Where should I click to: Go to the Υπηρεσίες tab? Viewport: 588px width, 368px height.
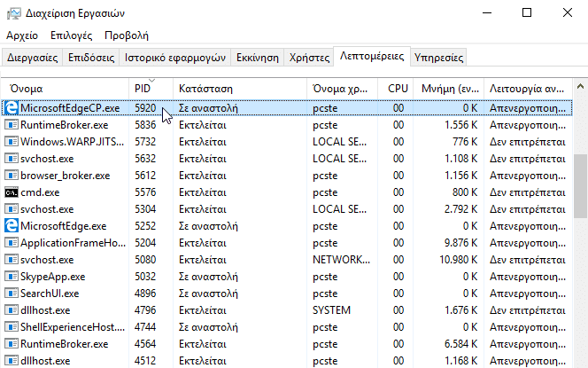pyautogui.click(x=439, y=58)
